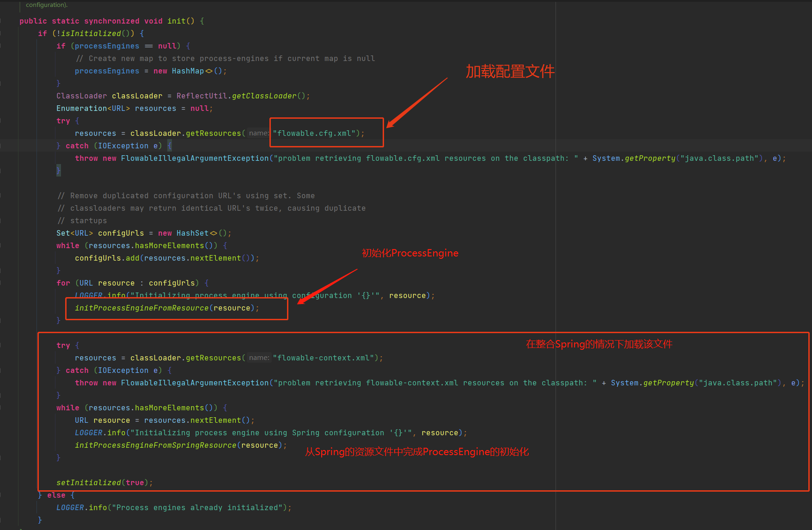Screen dimensions: 812x530
Task: Click 'null' assigned to Enumeration resources
Action: (x=199, y=109)
